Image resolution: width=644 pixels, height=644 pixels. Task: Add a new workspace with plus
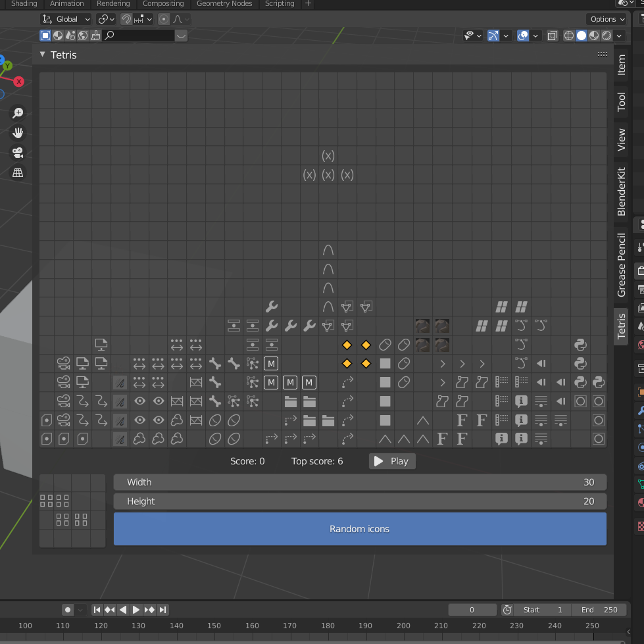click(308, 4)
